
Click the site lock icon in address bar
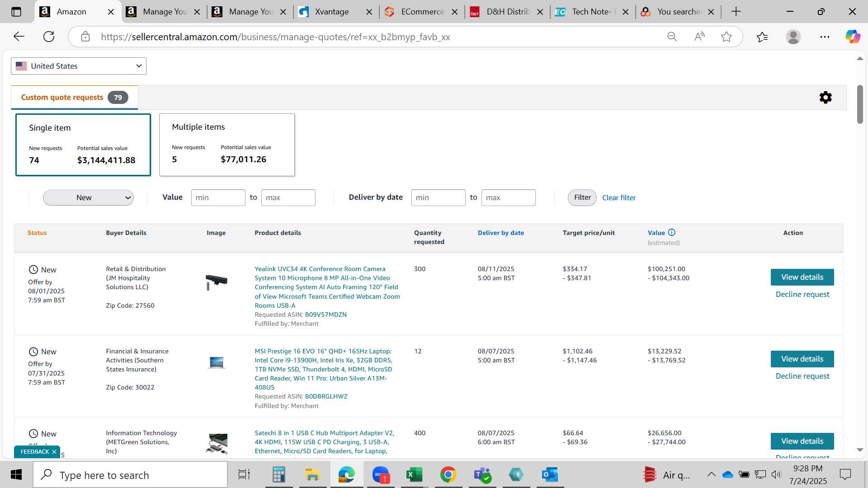[x=85, y=37]
